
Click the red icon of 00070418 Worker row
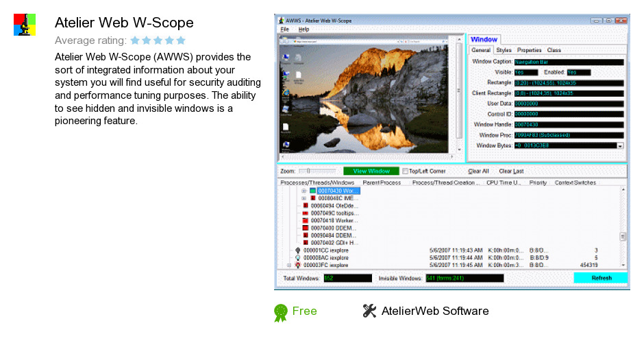(x=306, y=220)
